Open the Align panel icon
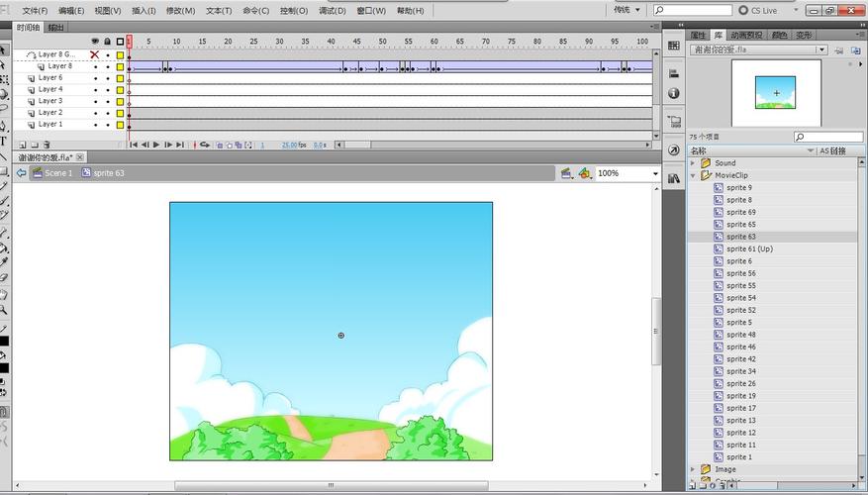The image size is (868, 495). point(674,73)
